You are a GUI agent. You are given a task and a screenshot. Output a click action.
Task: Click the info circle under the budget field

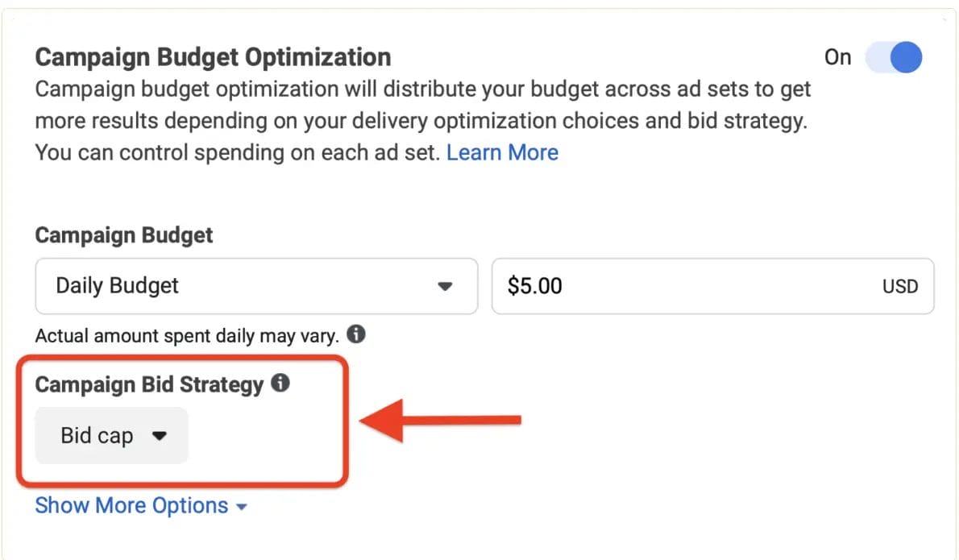(x=356, y=334)
